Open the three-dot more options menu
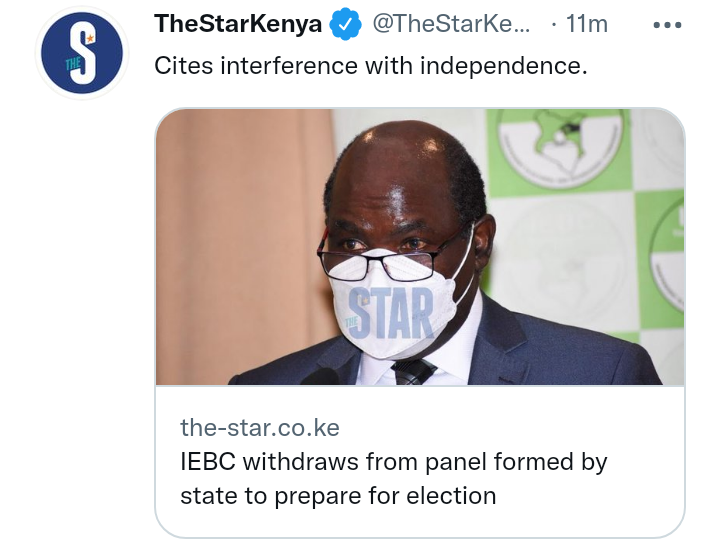Screen dimensions: 720x544 click(x=667, y=25)
